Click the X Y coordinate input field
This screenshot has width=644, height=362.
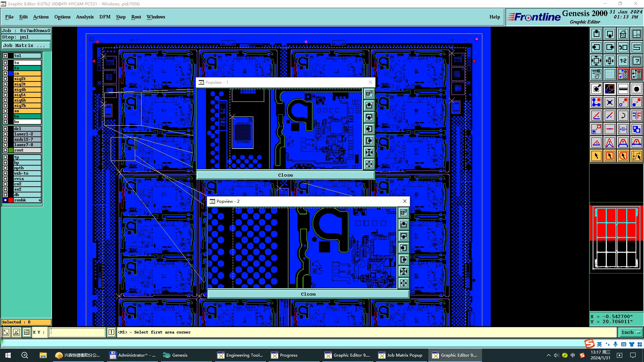[77, 332]
